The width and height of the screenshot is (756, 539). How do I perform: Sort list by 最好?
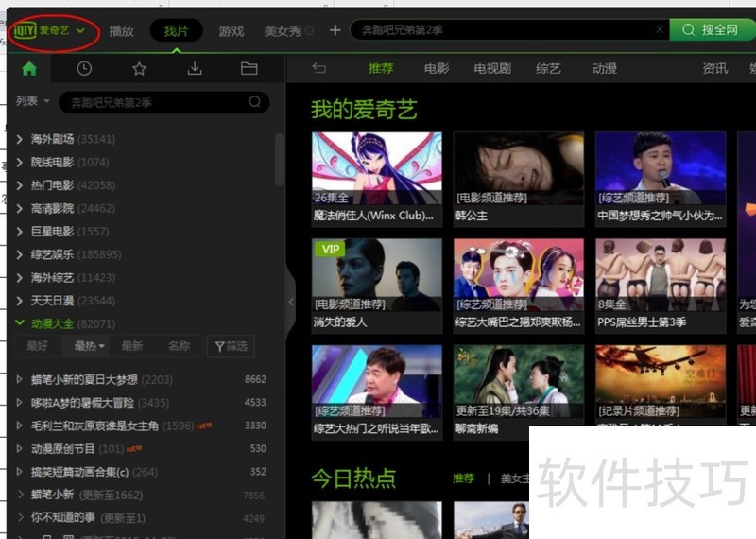(x=37, y=346)
